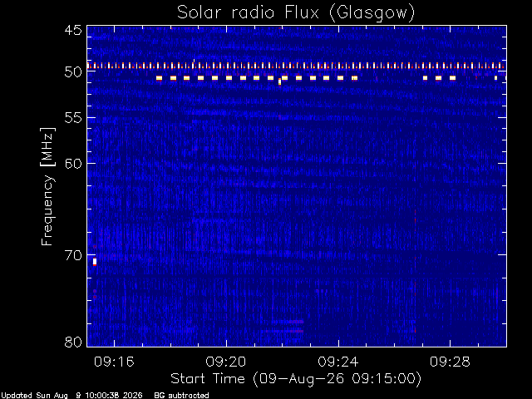
Task: Click the 50 MHz frequency tick label
Action: pyautogui.click(x=73, y=71)
